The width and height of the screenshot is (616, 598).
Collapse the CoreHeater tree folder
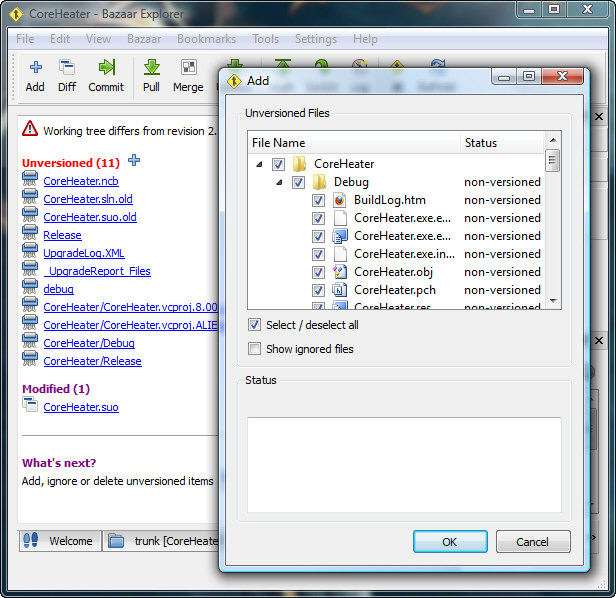click(x=260, y=164)
